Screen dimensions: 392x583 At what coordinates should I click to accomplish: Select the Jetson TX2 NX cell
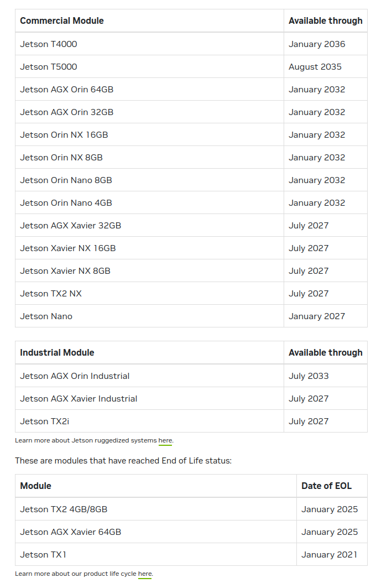pyautogui.click(x=149, y=293)
